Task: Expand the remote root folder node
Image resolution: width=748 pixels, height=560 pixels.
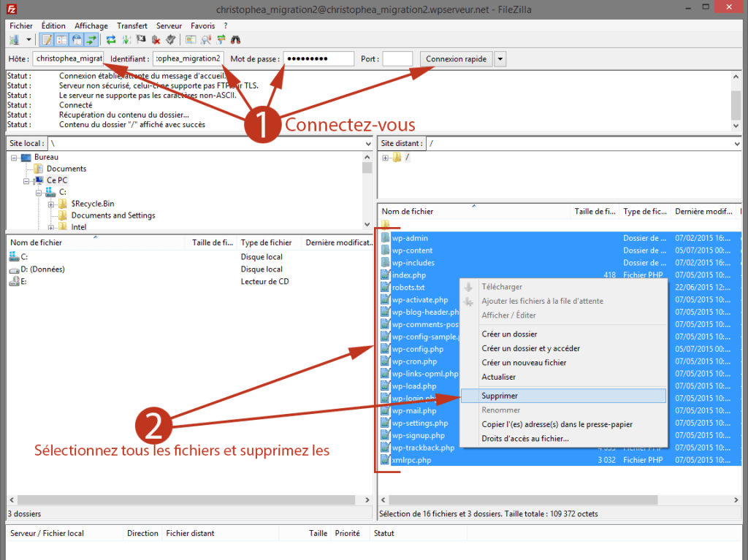Action: 385,158
